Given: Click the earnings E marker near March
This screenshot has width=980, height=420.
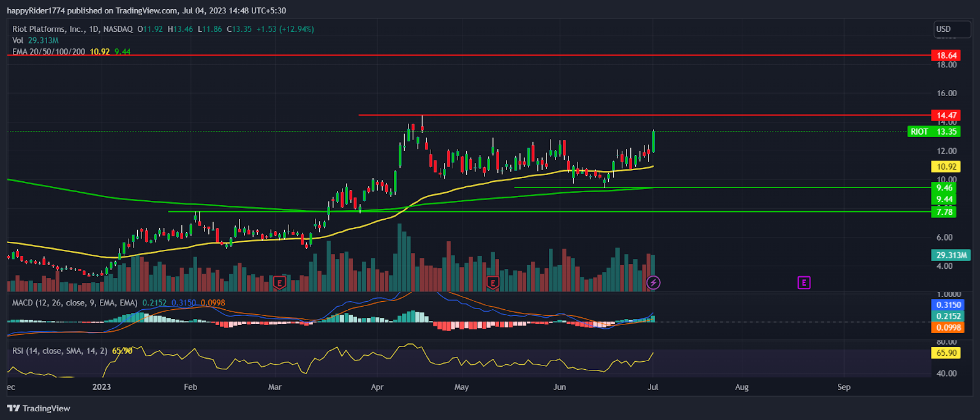Looking at the screenshot, I should pos(279,283).
